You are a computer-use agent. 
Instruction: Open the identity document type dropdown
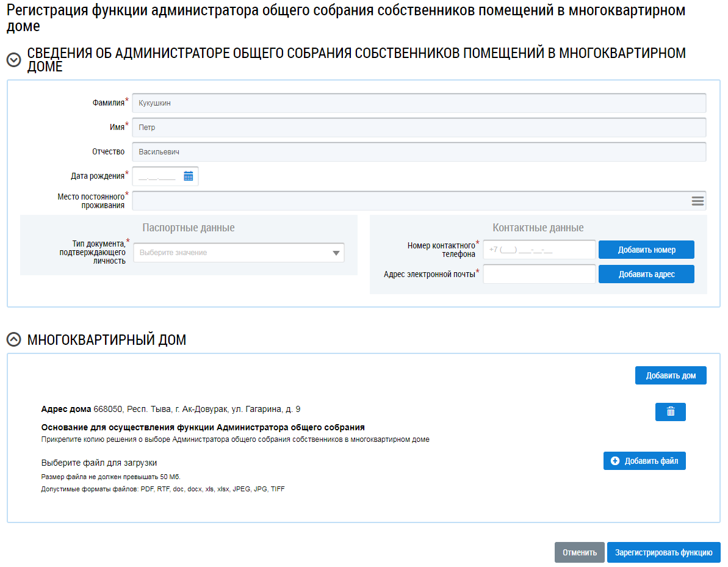pos(239,253)
